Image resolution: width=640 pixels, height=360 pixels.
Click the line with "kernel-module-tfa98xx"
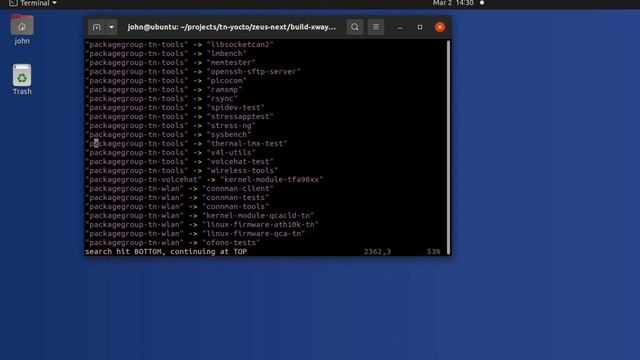click(x=204, y=179)
